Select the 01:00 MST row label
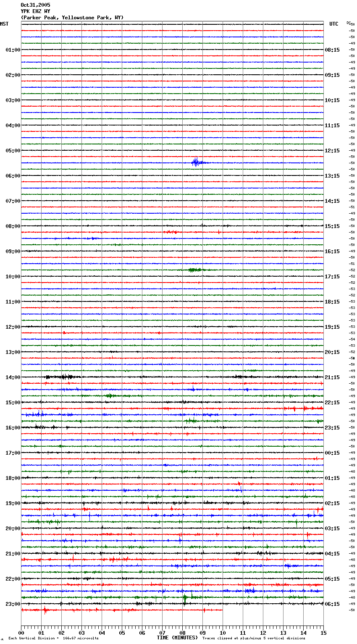The image size is (357, 644). click(x=13, y=50)
